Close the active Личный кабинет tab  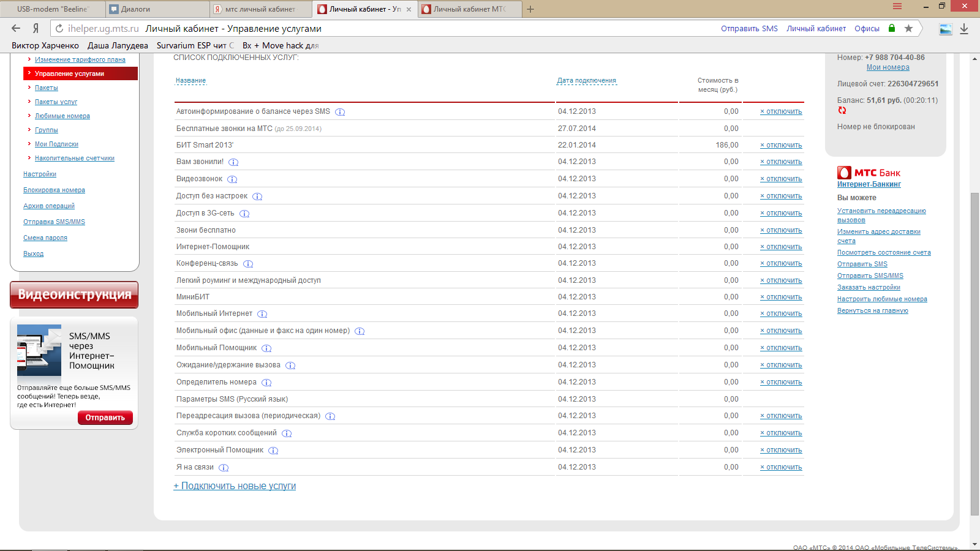409,9
